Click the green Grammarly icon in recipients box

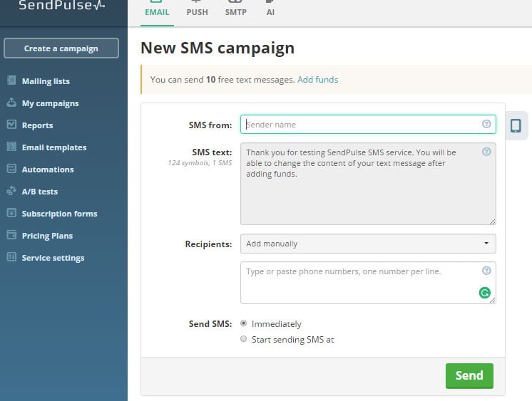(485, 292)
